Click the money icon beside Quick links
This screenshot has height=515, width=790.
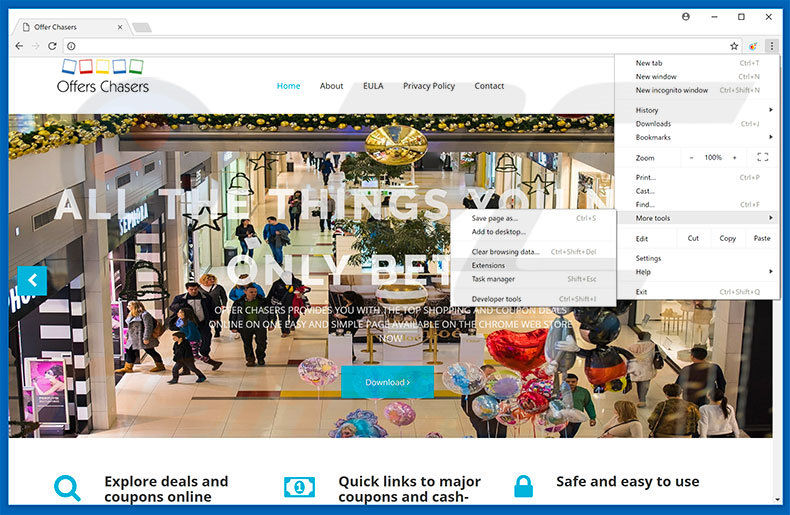tap(299, 487)
